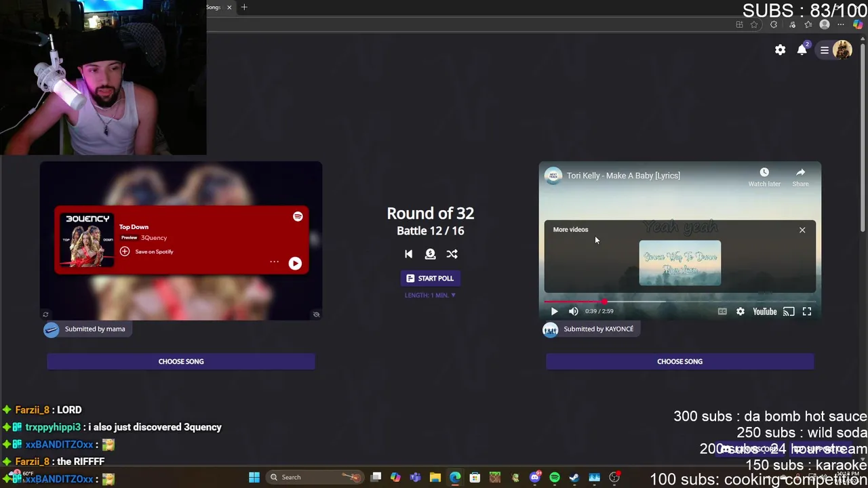Open the Spotify embed three-dots menu
This screenshot has width=868, height=488.
(274, 262)
